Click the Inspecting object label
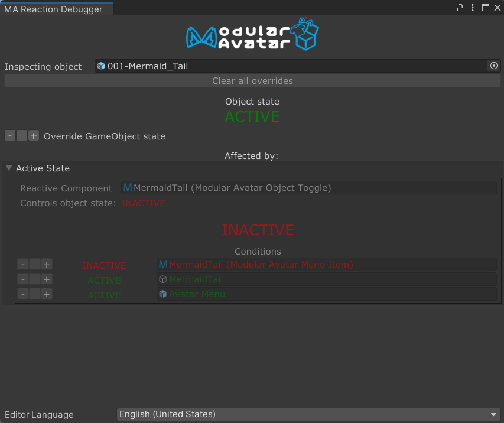This screenshot has height=423, width=504. [x=43, y=67]
